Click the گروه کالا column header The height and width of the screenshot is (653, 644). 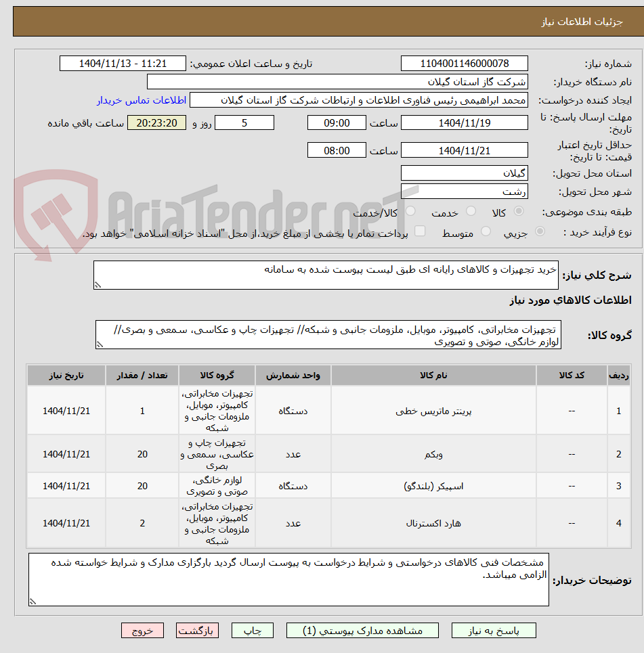coord(217,376)
